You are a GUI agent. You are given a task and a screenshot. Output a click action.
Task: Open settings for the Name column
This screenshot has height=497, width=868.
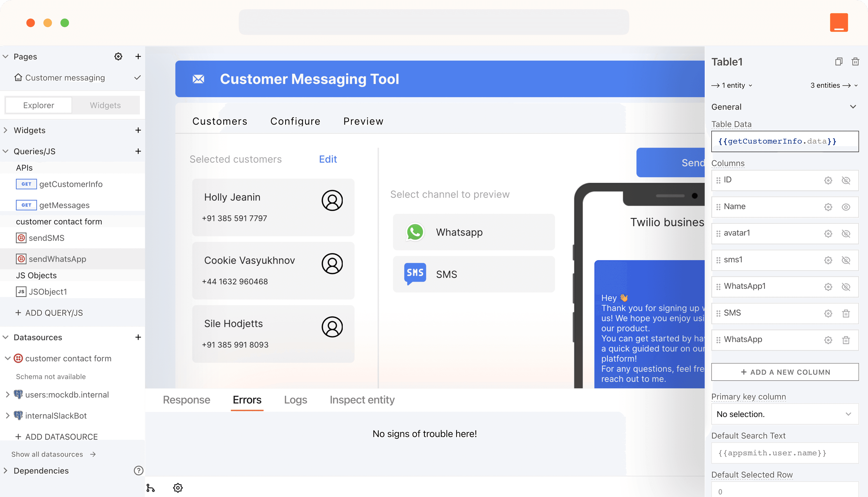click(828, 207)
